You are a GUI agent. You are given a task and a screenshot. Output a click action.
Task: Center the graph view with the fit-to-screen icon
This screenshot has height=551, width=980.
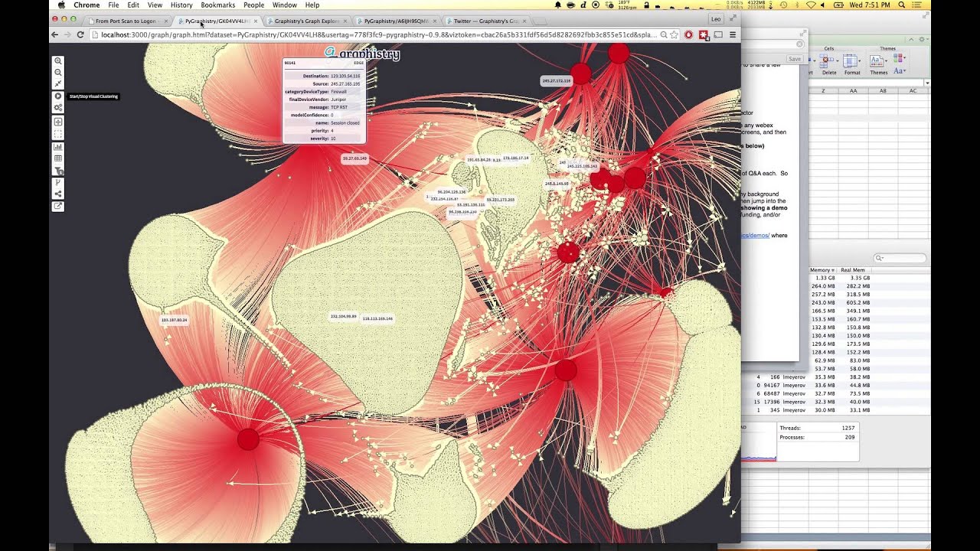(x=57, y=83)
